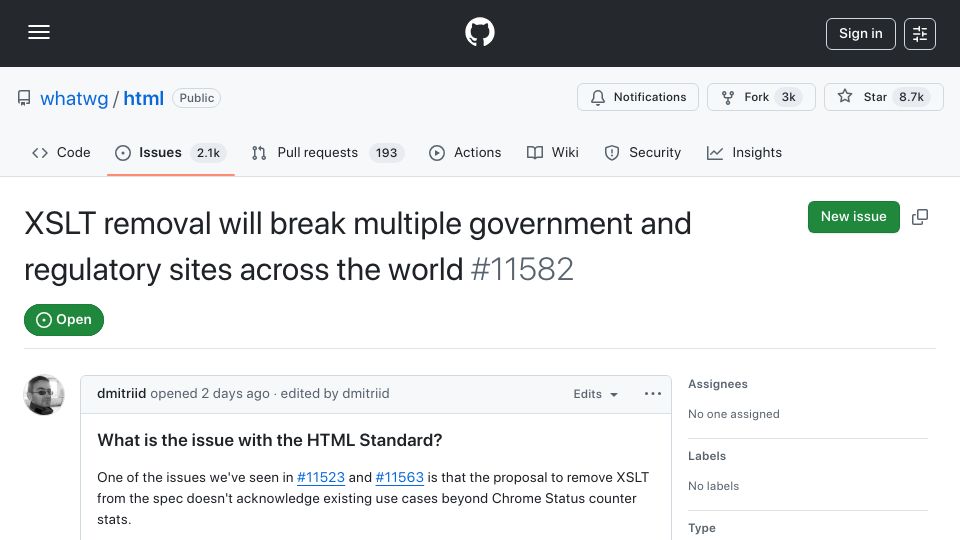Click the 3k fork count
Image resolution: width=960 pixels, height=540 pixels.
point(789,97)
